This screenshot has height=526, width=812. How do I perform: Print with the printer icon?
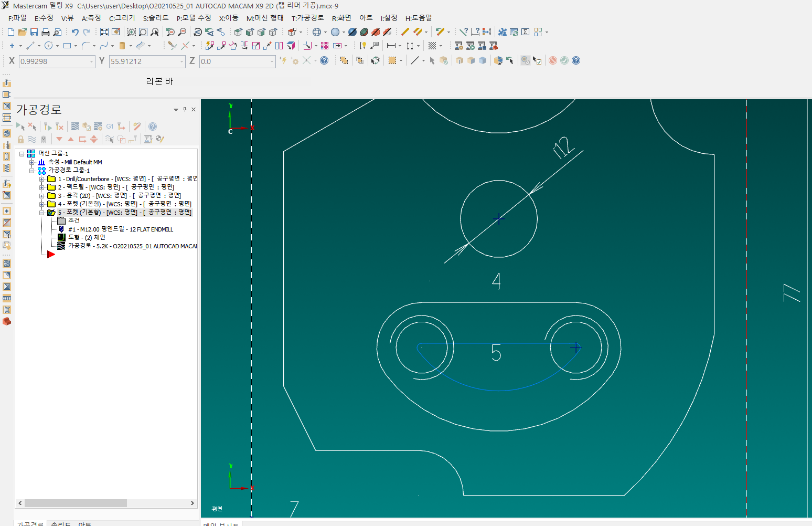tap(46, 32)
